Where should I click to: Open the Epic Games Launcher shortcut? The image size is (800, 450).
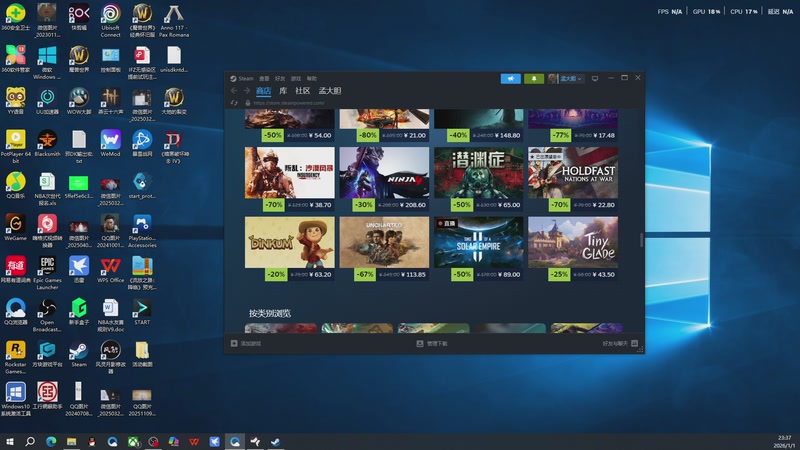click(x=47, y=272)
